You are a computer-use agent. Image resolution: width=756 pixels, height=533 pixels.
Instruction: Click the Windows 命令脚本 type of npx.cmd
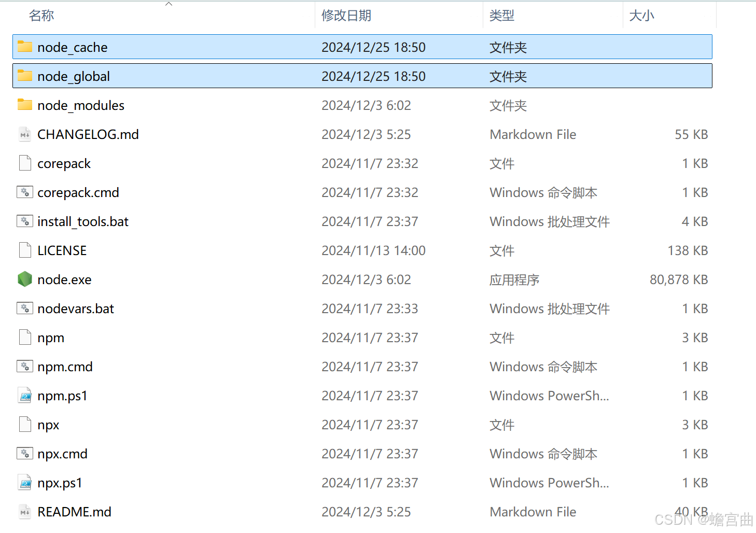(x=543, y=454)
